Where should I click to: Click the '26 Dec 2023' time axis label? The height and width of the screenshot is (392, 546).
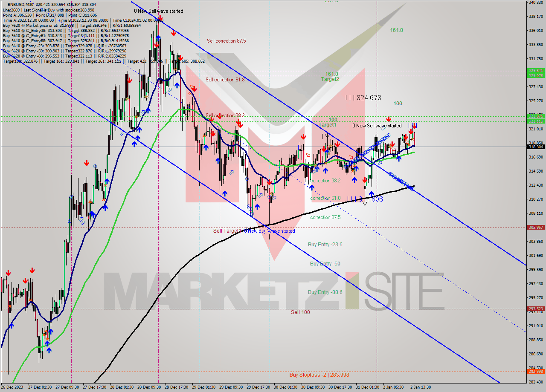[12, 387]
